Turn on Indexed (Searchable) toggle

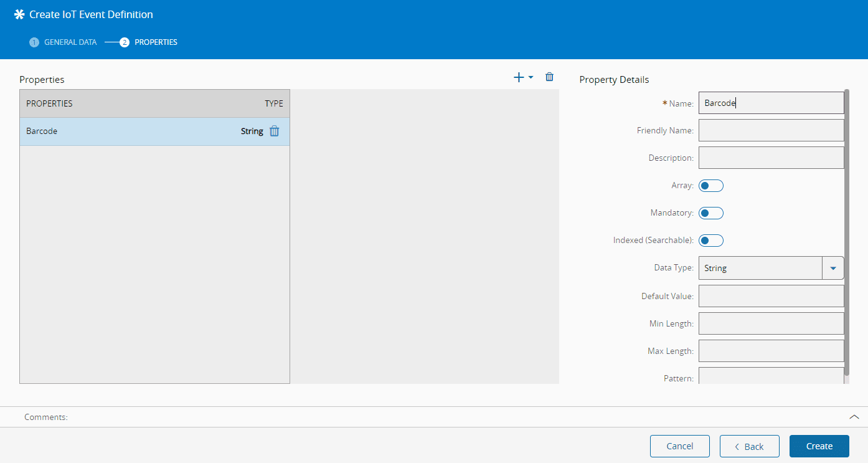[710, 241]
